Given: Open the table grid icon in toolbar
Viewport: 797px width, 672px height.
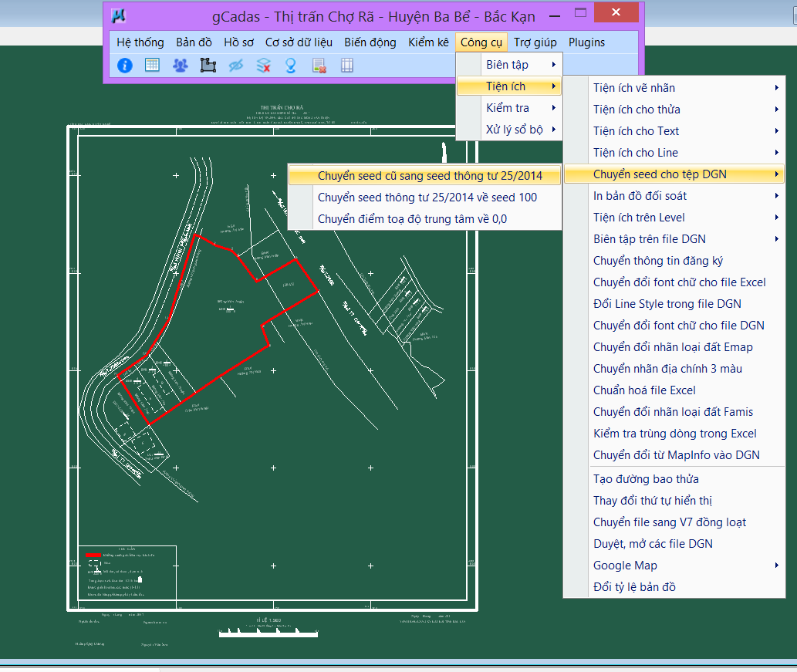Looking at the screenshot, I should [152, 66].
